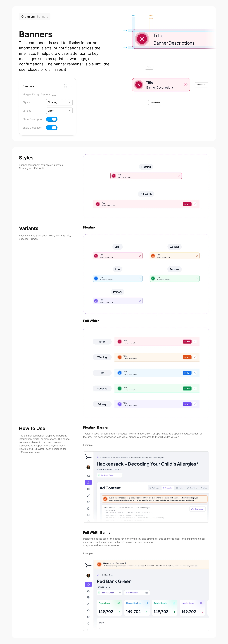The width and height of the screenshot is (228, 644).
Task: Click Button on Full Width Success banner
Action: (187, 388)
